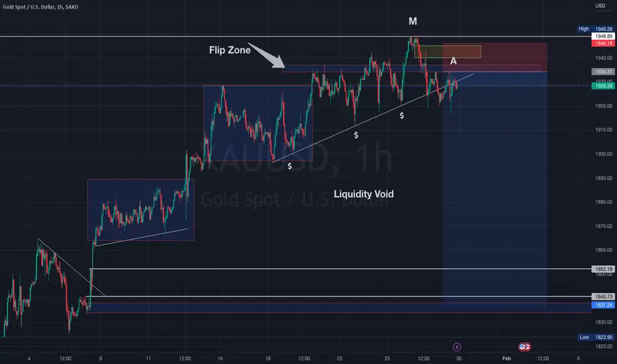Select the green box near the M peak

click(x=448, y=52)
